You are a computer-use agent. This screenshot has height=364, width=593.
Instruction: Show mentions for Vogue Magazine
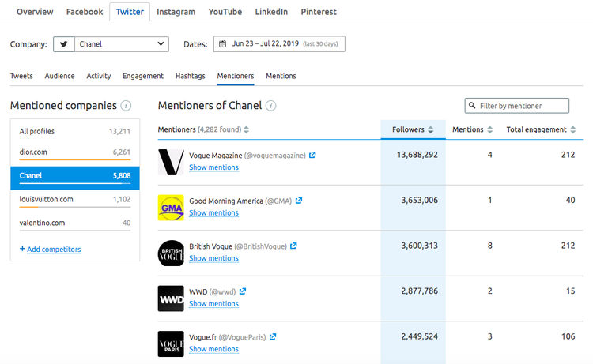(x=213, y=167)
